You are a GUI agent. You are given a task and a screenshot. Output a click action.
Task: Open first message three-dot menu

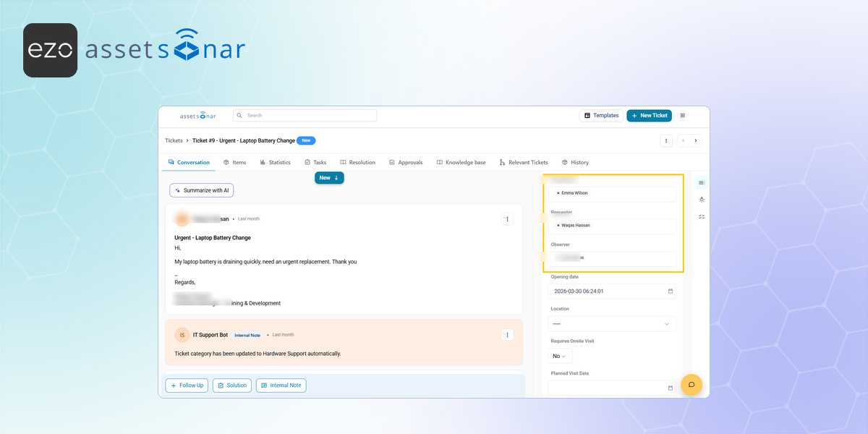coord(507,218)
